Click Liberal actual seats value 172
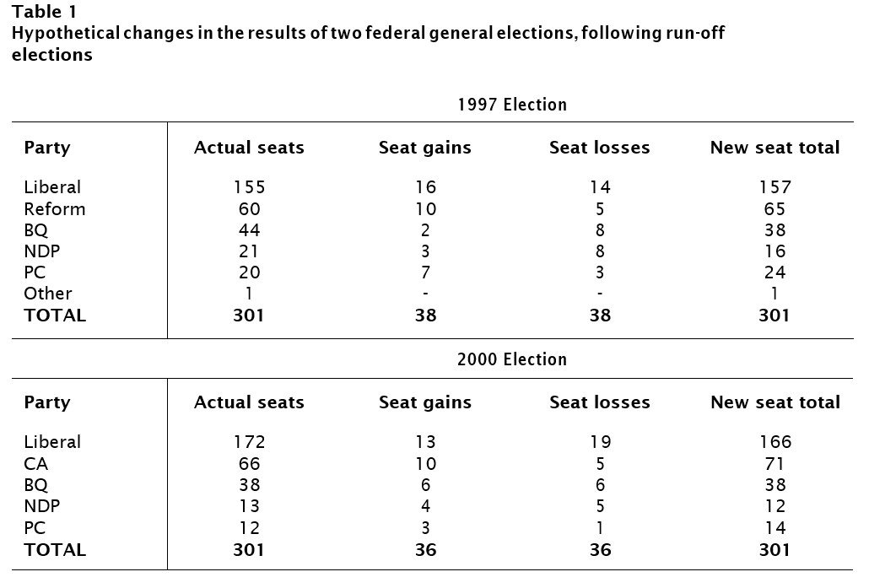 pyautogui.click(x=249, y=442)
